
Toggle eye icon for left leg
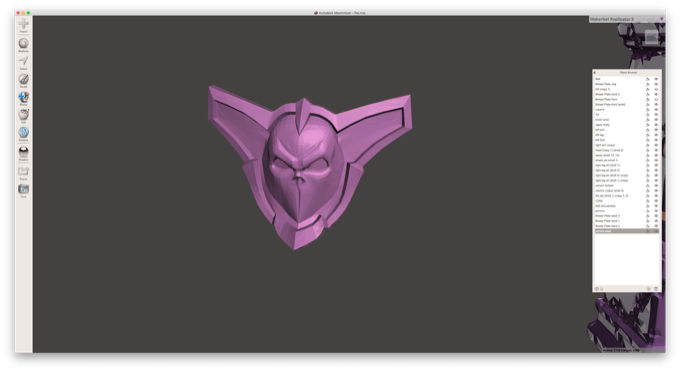(x=656, y=135)
